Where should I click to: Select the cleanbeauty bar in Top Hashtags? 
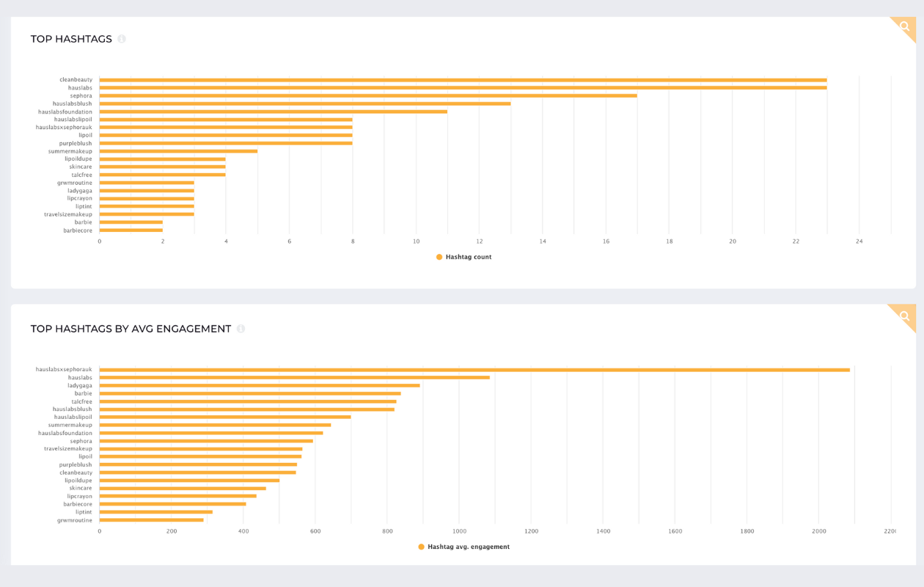[463, 80]
